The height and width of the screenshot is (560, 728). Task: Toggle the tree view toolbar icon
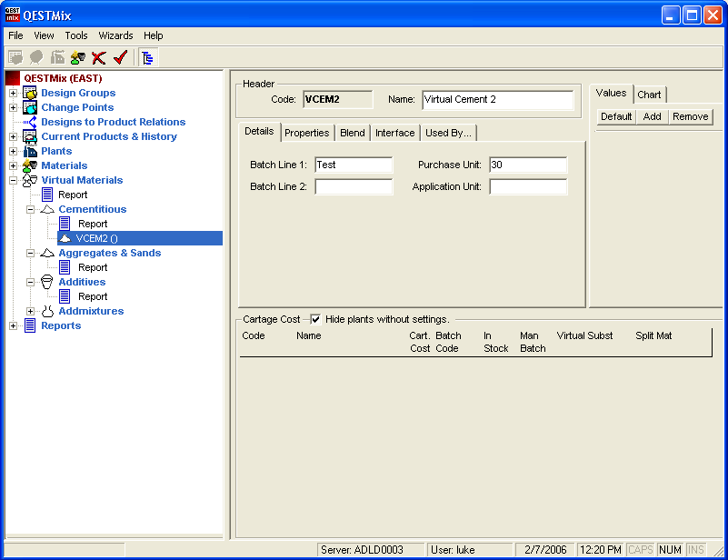pos(147,57)
